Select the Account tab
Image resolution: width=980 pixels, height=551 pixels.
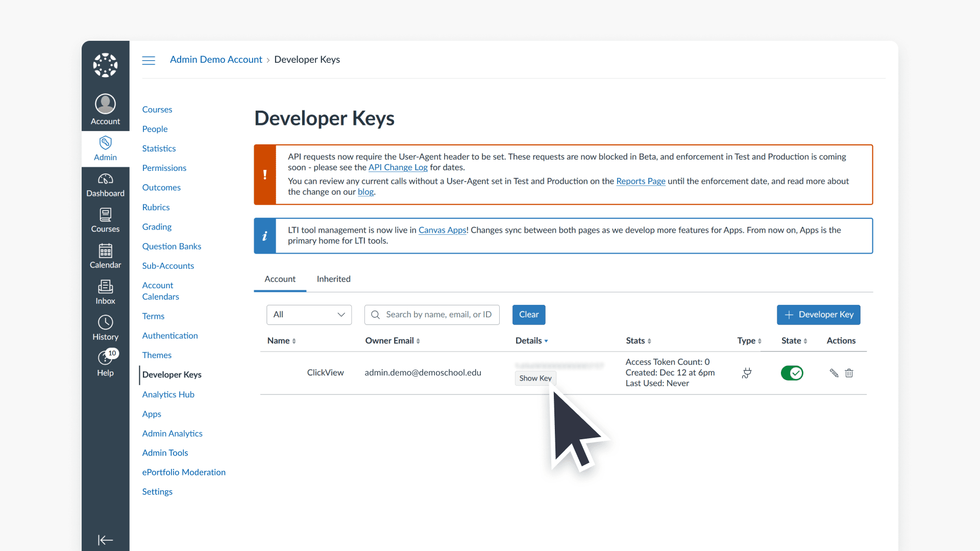tap(280, 279)
